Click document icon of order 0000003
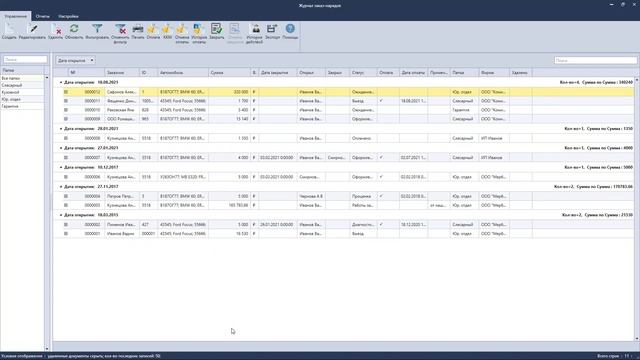The width and height of the screenshot is (640, 360). (66, 205)
